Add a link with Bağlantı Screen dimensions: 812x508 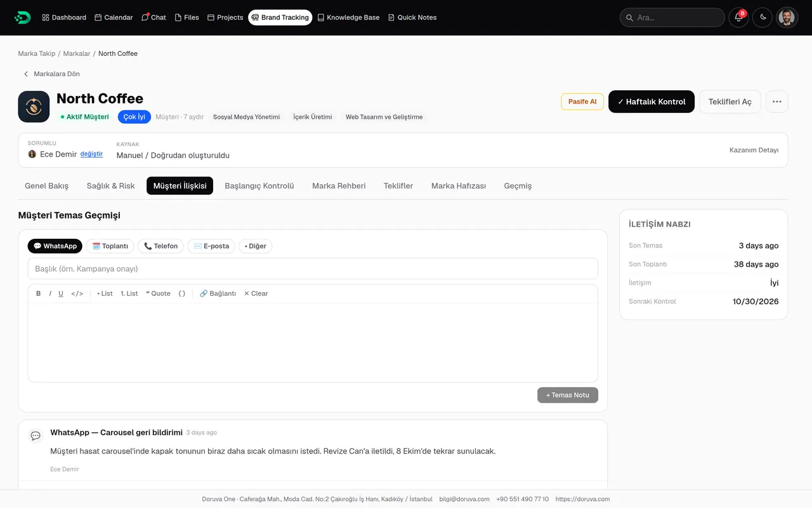pyautogui.click(x=218, y=293)
